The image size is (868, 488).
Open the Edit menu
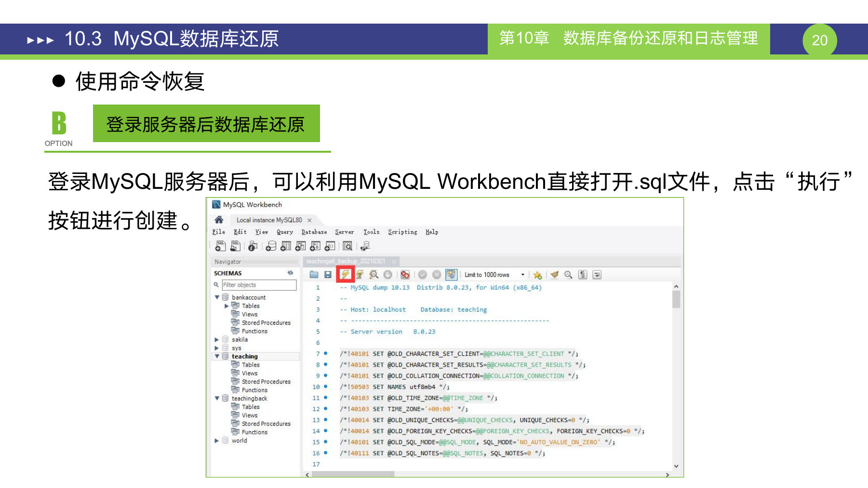pos(240,232)
